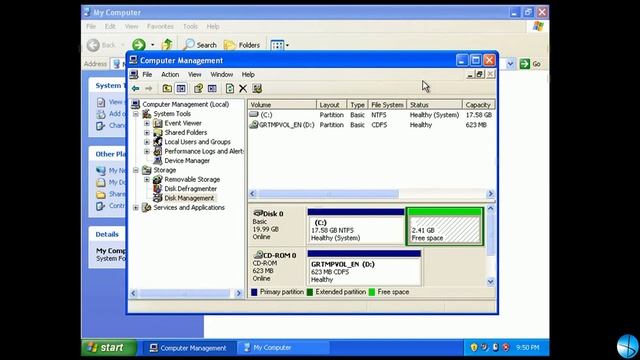Select Removable Storage in the tree
Image resolution: width=640 pixels, height=360 pixels.
(x=192, y=179)
